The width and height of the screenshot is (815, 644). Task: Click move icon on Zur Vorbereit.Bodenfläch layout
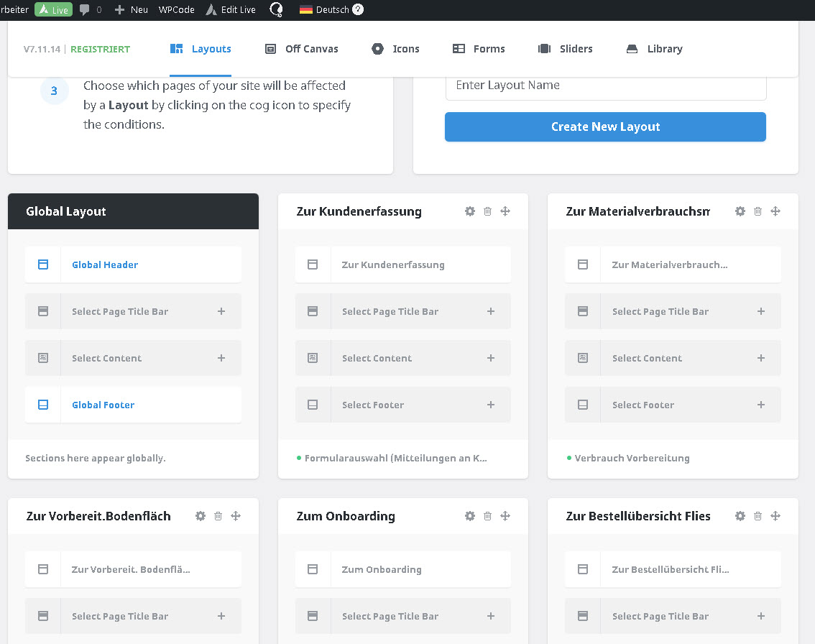pos(236,515)
